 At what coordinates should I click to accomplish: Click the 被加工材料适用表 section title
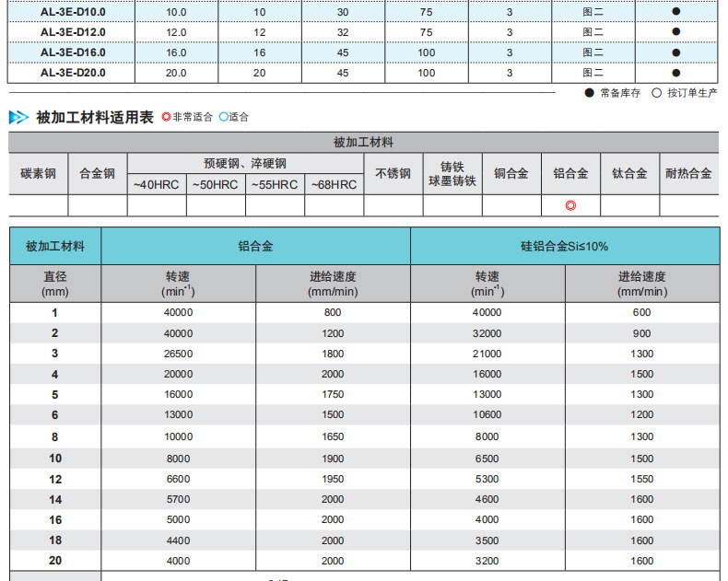[x=95, y=117]
